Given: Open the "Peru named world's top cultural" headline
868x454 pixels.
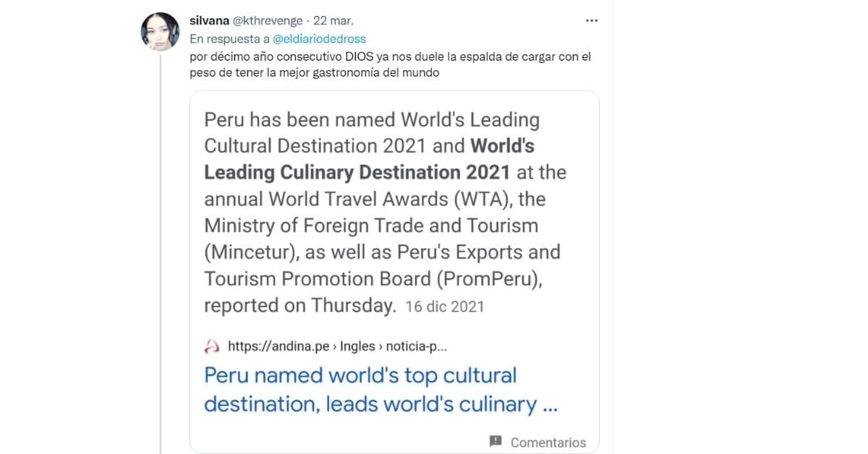Looking at the screenshot, I should [x=360, y=376].
